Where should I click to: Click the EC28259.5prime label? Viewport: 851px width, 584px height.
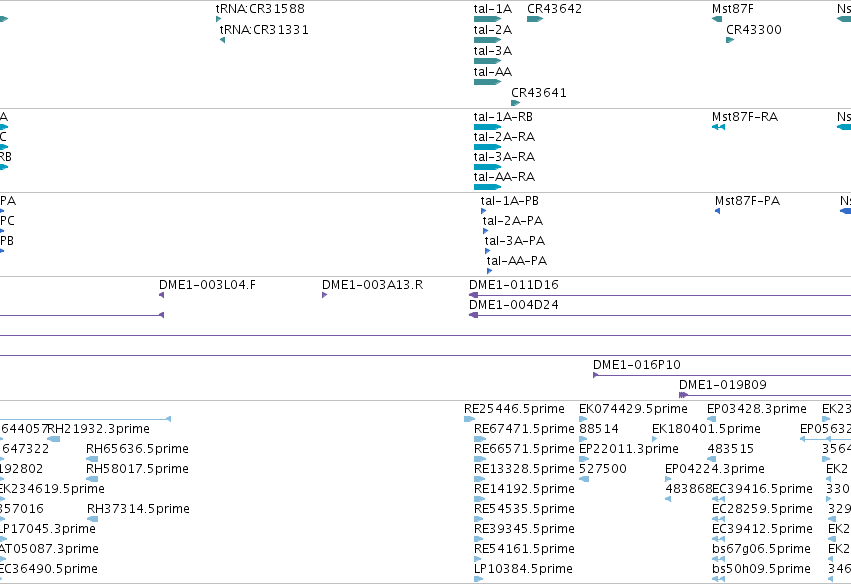(x=763, y=509)
